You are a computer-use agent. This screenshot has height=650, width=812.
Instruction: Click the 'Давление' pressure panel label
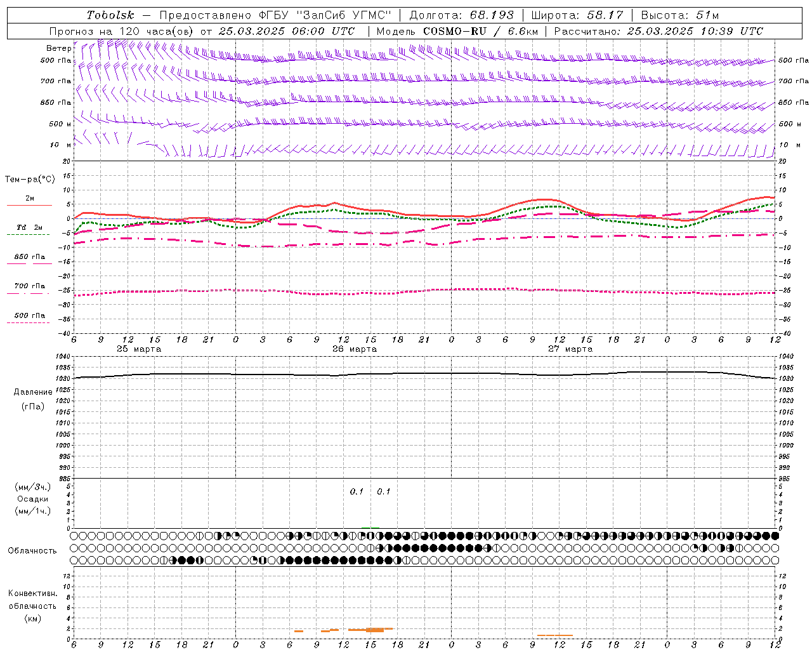(x=33, y=392)
